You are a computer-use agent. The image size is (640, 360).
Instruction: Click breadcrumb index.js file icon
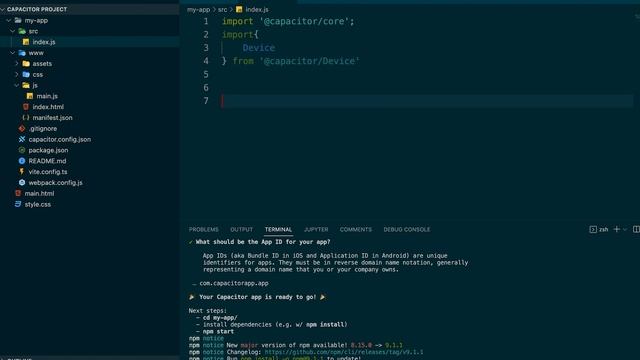(239, 9)
